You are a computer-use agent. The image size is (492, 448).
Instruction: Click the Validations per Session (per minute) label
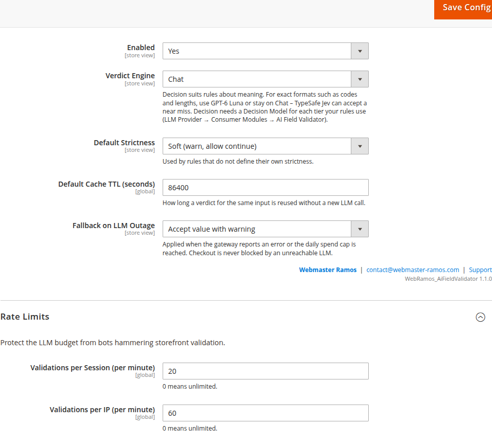93,368
